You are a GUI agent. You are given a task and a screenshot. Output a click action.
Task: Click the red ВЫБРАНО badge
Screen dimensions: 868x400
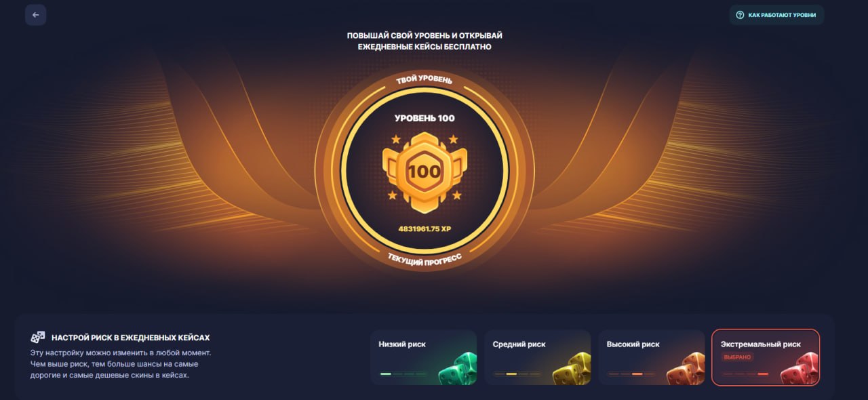coord(737,357)
